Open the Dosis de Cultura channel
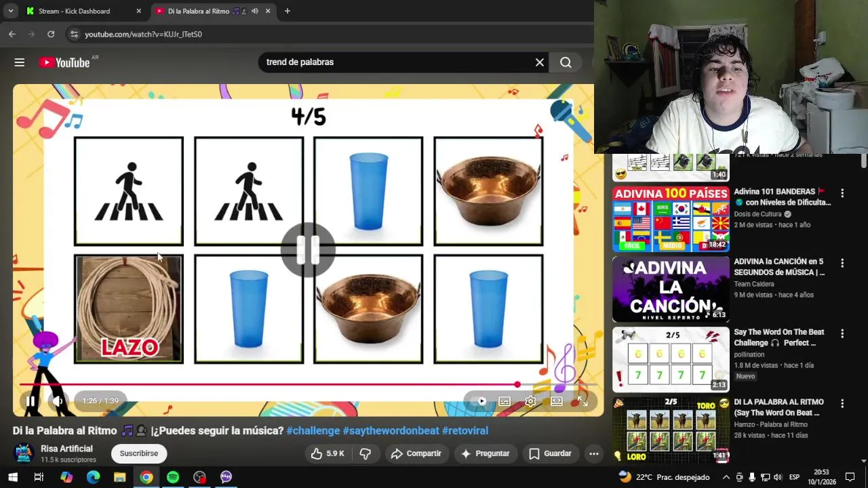This screenshot has height=488, width=868. point(757,214)
